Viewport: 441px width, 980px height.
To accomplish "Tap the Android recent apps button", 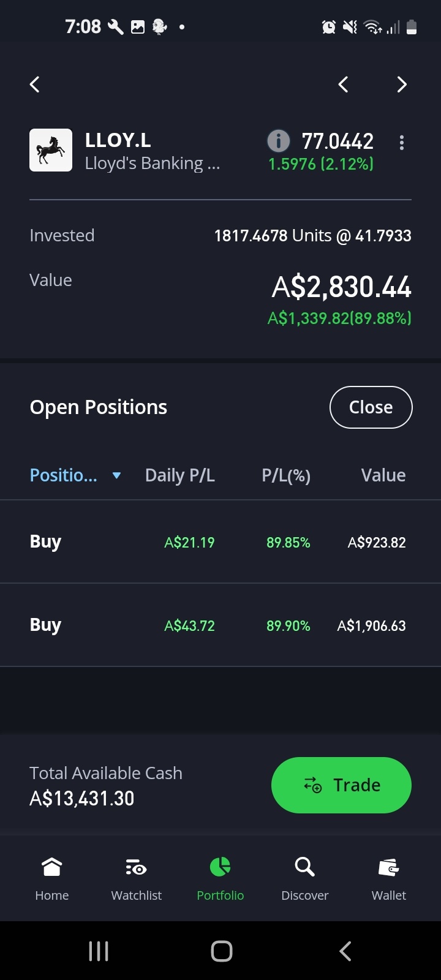I will (99, 951).
